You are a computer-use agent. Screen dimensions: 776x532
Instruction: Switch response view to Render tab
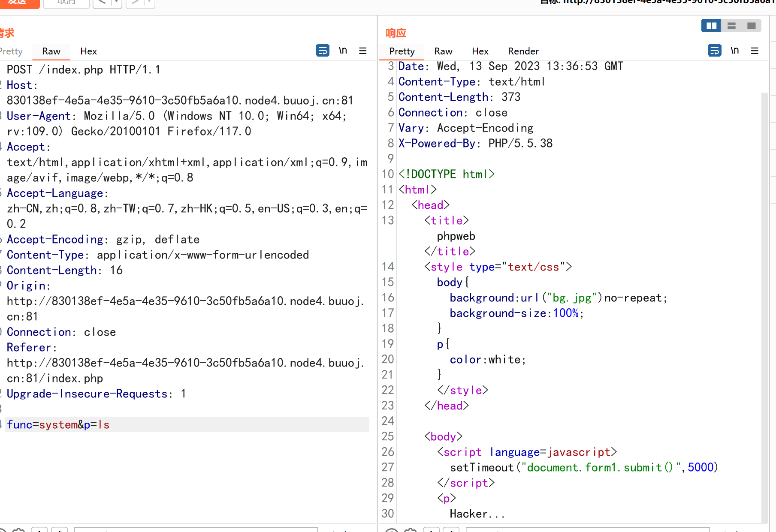point(523,51)
